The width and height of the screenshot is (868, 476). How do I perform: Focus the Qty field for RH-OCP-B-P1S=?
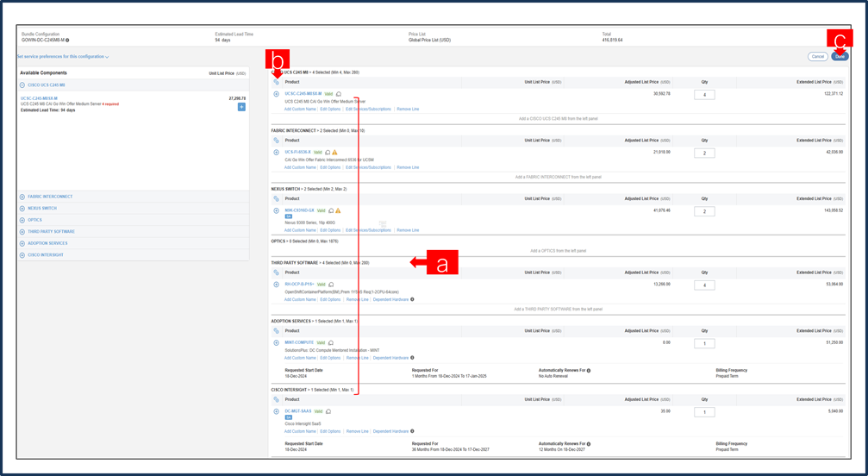[704, 285]
